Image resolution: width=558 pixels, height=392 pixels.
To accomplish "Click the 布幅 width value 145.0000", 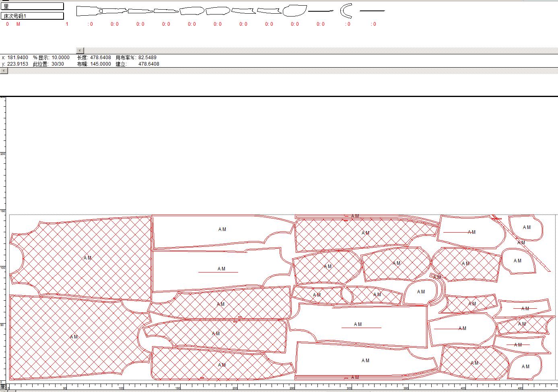I will (x=100, y=64).
